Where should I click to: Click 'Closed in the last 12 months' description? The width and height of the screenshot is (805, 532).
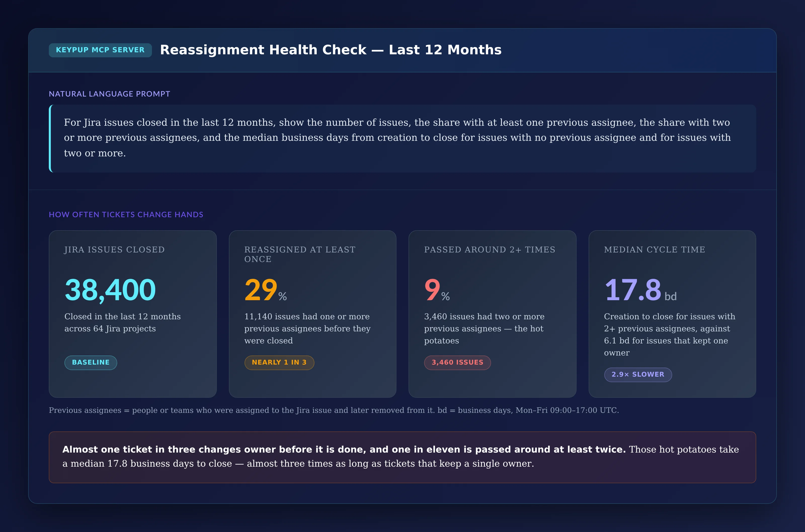coord(123,322)
